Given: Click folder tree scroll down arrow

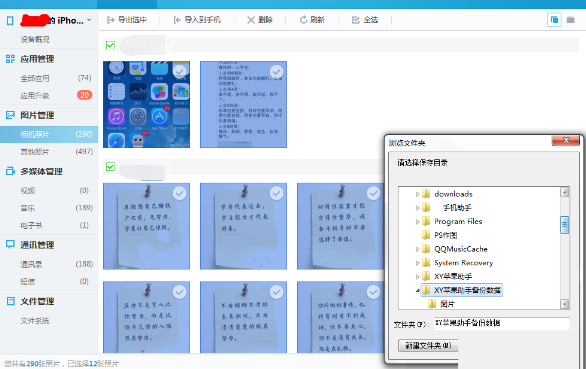Looking at the screenshot, I should (565, 304).
